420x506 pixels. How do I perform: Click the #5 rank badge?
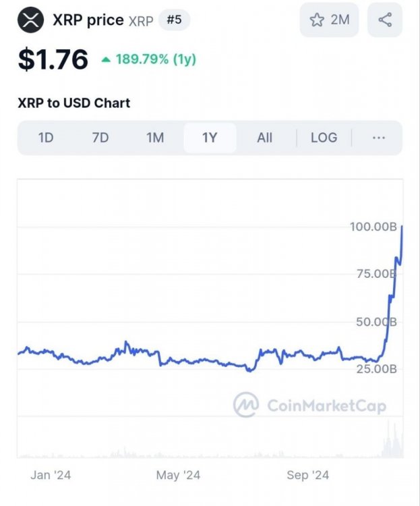click(x=174, y=20)
